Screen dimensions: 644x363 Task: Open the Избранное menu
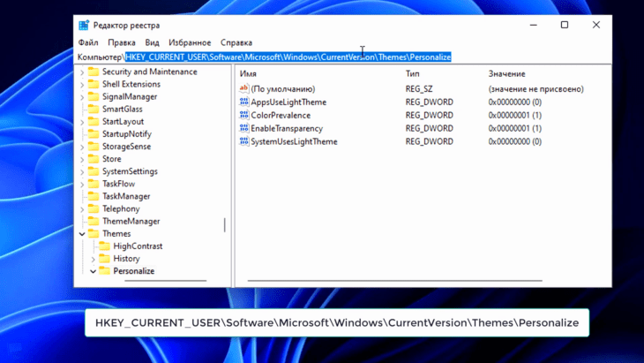[190, 42]
